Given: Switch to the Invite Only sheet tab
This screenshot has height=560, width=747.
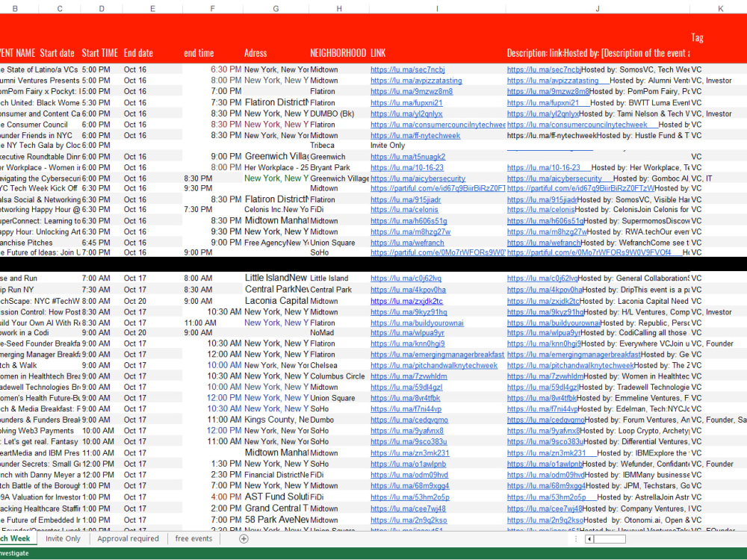Looking at the screenshot, I should (x=63, y=538).
